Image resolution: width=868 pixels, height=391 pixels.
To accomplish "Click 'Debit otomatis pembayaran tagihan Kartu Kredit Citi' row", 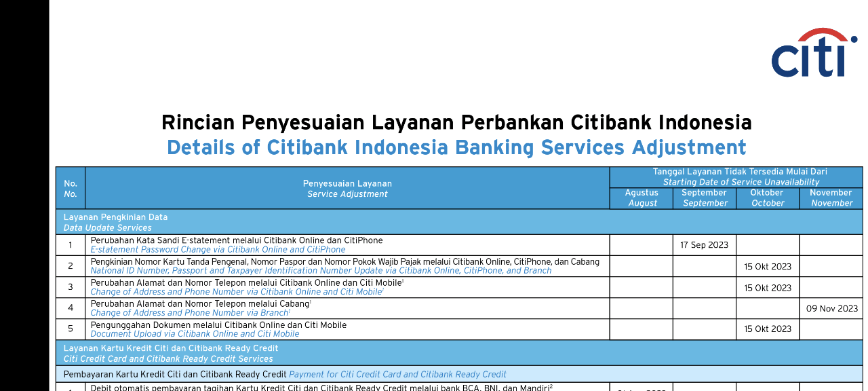I will click(321, 387).
